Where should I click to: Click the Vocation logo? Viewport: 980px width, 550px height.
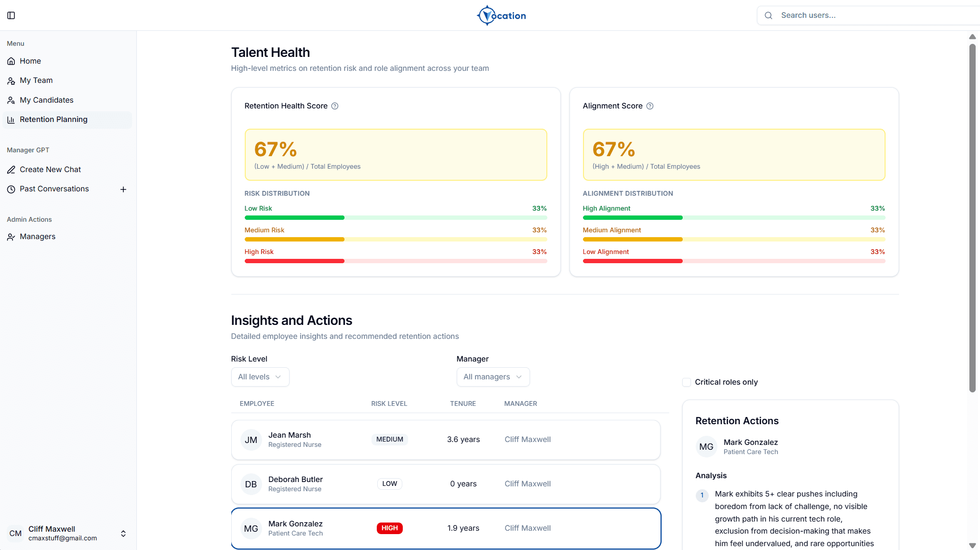tap(501, 15)
